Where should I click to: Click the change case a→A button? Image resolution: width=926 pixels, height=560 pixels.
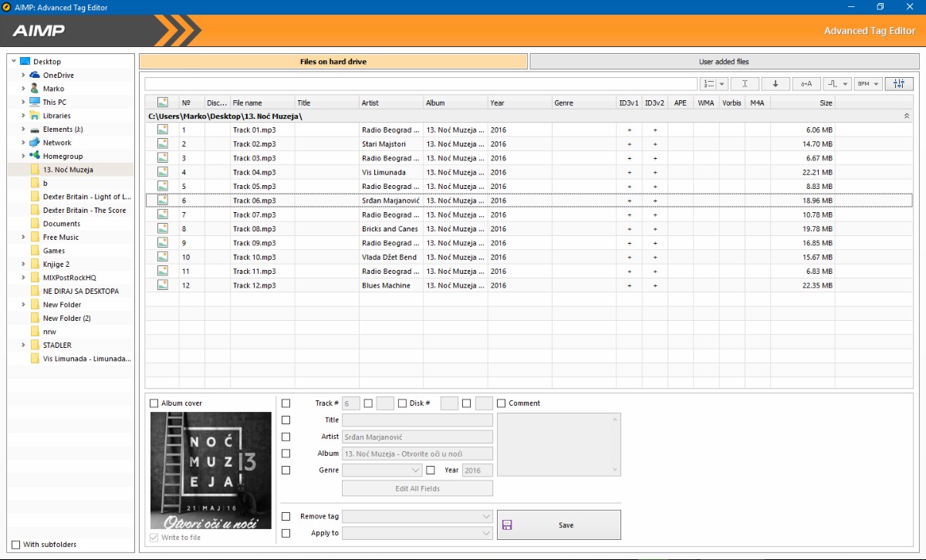click(806, 83)
